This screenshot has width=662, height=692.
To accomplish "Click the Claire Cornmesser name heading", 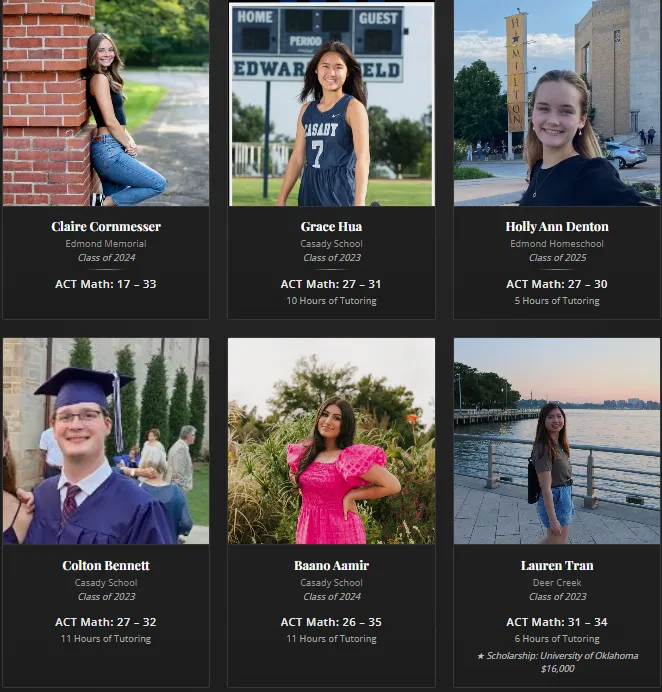I will pos(106,226).
